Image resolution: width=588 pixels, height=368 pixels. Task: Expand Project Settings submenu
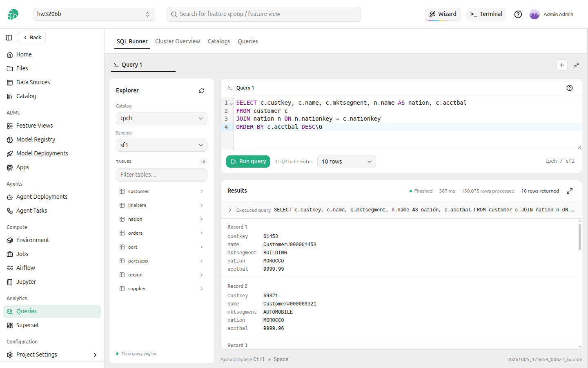(x=95, y=355)
